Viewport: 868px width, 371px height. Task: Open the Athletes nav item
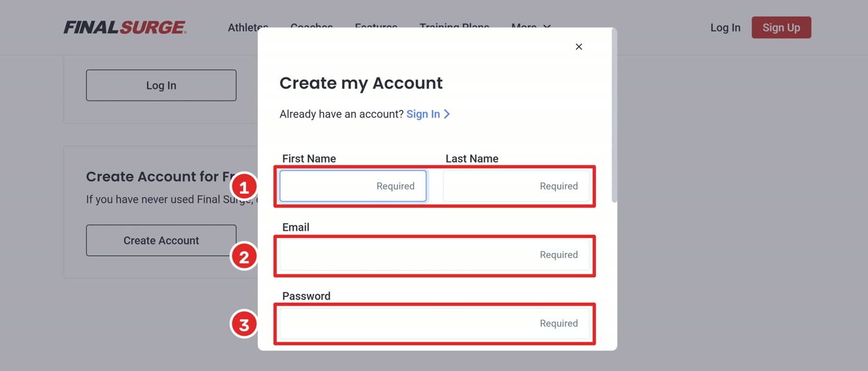point(248,27)
